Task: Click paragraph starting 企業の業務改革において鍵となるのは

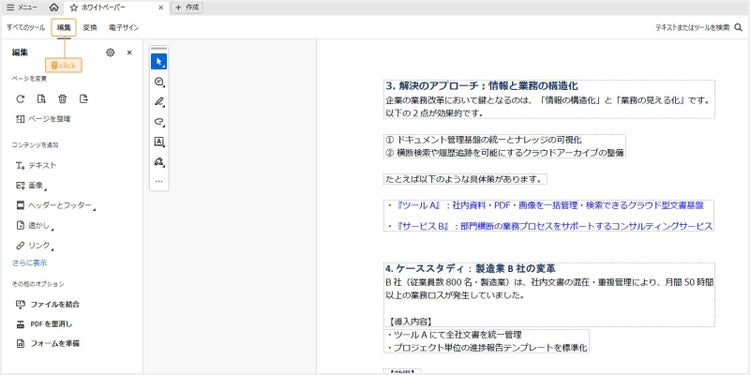Action: click(x=547, y=107)
